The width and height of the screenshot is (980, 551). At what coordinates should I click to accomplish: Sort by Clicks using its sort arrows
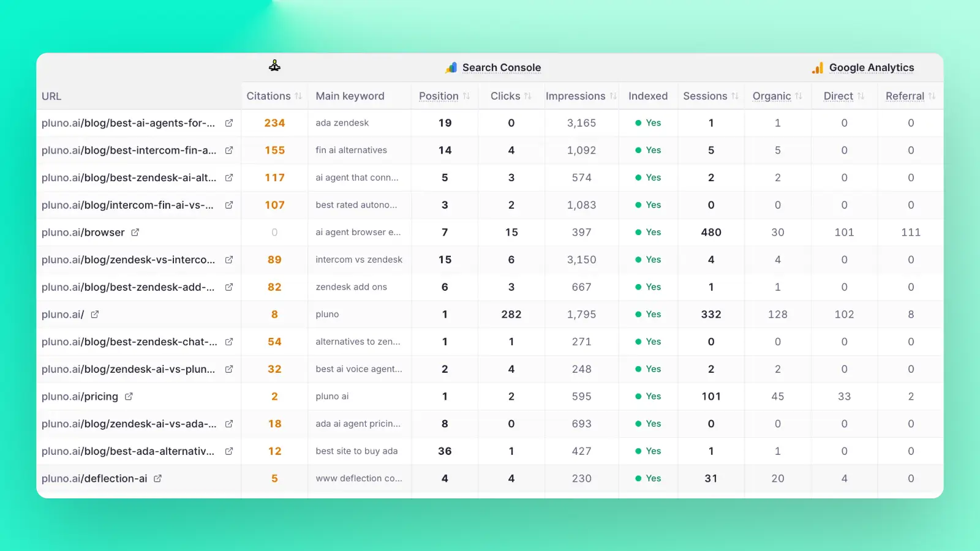click(x=527, y=96)
